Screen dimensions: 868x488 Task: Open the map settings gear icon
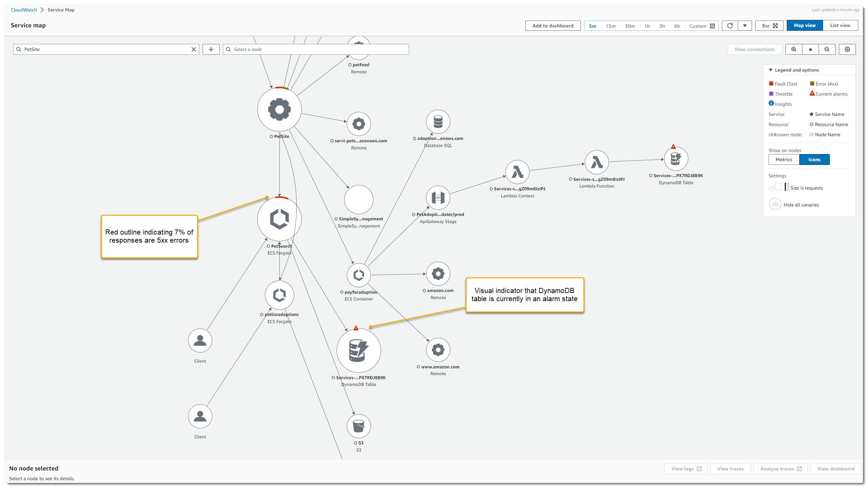tap(847, 49)
